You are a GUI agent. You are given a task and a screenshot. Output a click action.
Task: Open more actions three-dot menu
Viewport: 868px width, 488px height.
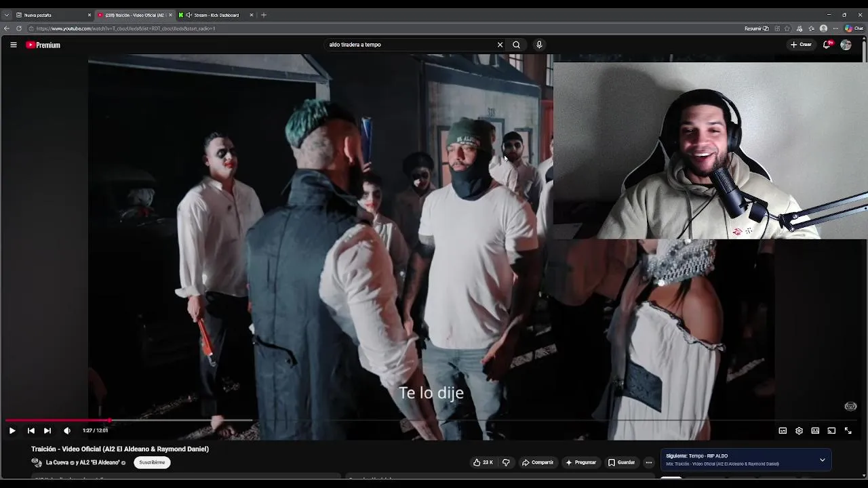(648, 462)
